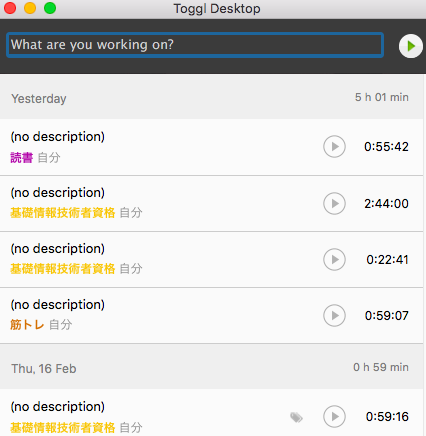The image size is (426, 436).
Task: Select the 筋トレ project label
Action: [27, 324]
